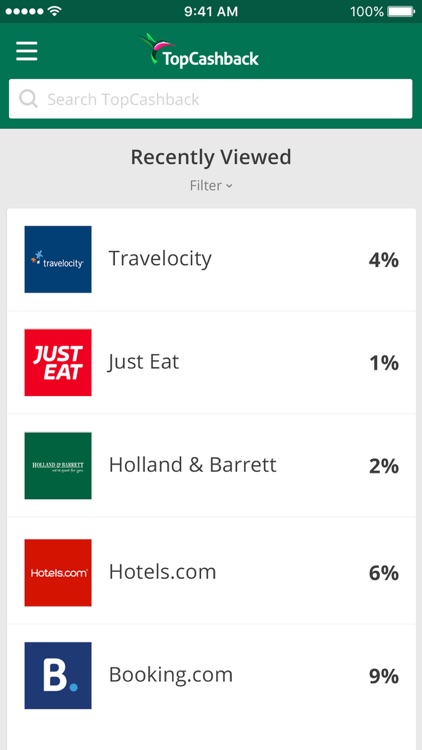Image resolution: width=422 pixels, height=750 pixels.
Task: Click the small chevron next to Filter
Action: [x=229, y=186]
